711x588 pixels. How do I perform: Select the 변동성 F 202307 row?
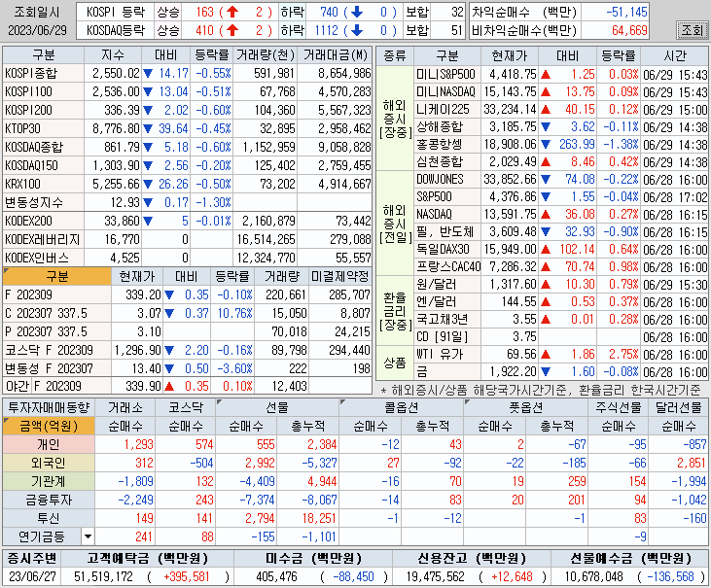pyautogui.click(x=188, y=368)
